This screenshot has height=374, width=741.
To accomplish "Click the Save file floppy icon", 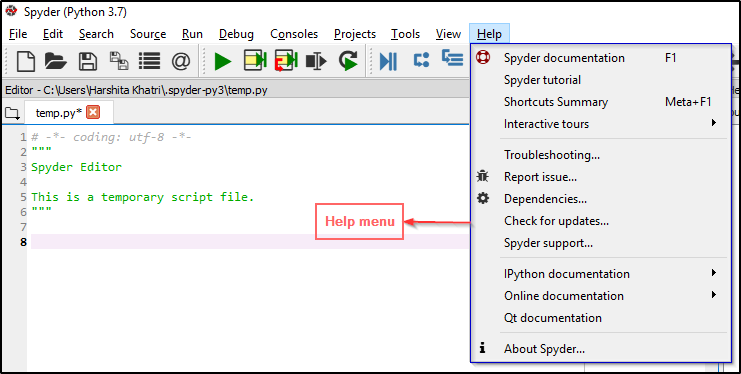I will (x=87, y=61).
